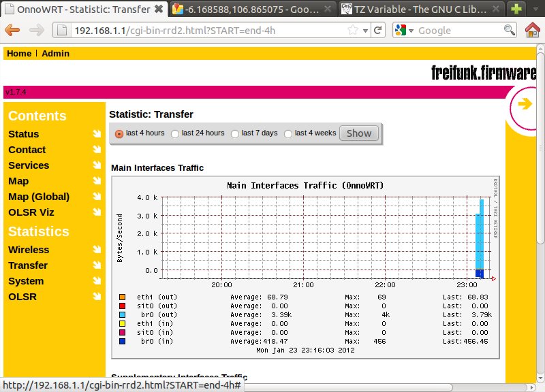Select the last 4 hours radio button
Screen dimensions: 545x392
[x=119, y=133]
